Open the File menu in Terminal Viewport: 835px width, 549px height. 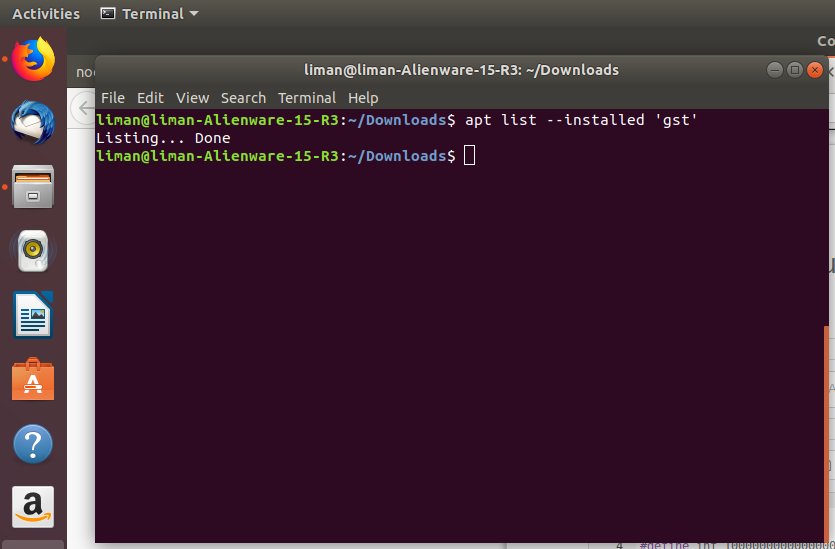[x=113, y=98]
